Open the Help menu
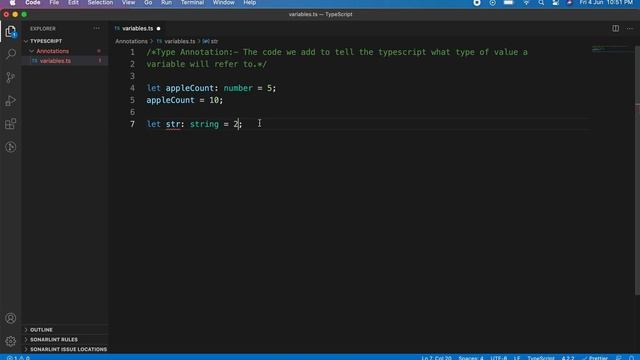Image resolution: width=640 pixels, height=360 pixels. pyautogui.click(x=249, y=3)
